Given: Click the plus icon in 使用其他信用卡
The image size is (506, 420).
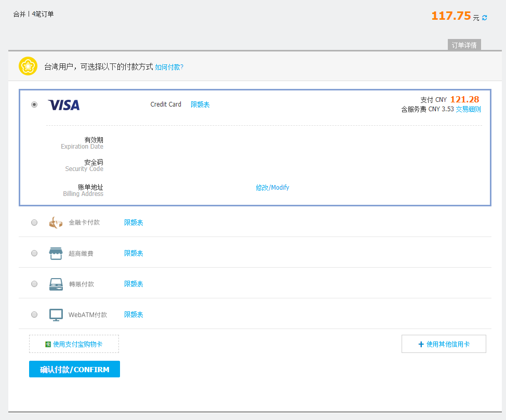Looking at the screenshot, I should click(x=421, y=345).
